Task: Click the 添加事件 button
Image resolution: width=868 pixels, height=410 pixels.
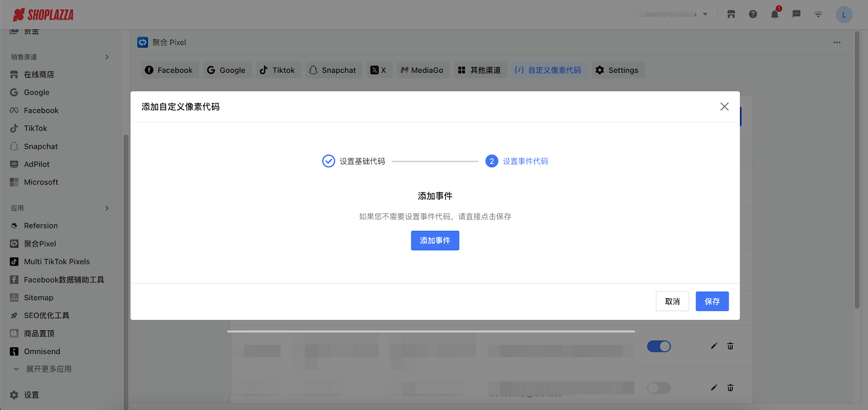Action: (435, 241)
